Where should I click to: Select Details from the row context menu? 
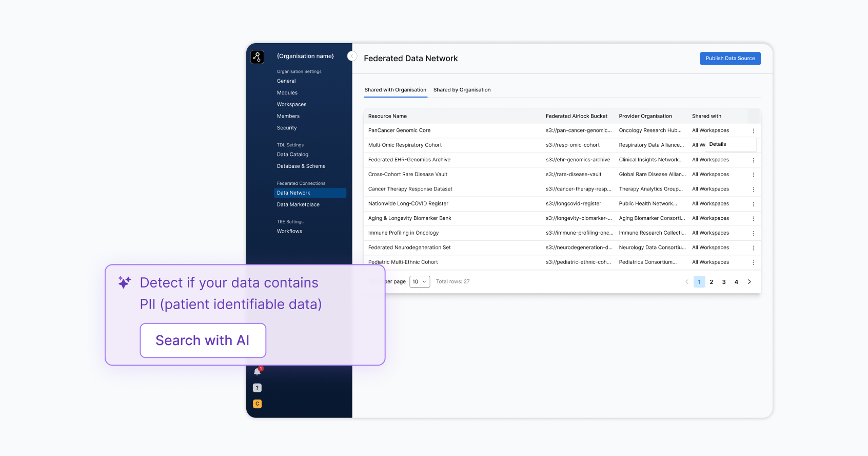click(x=718, y=144)
